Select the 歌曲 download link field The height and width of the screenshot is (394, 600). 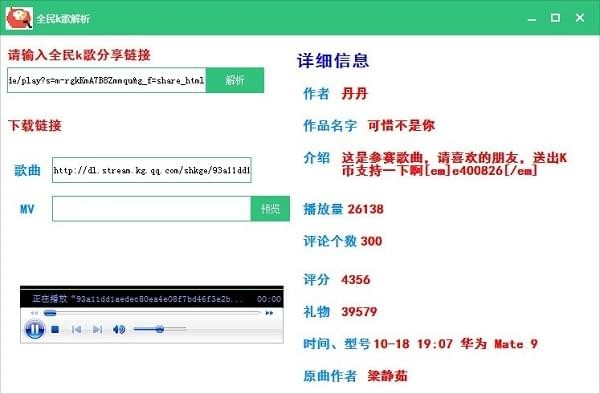152,170
